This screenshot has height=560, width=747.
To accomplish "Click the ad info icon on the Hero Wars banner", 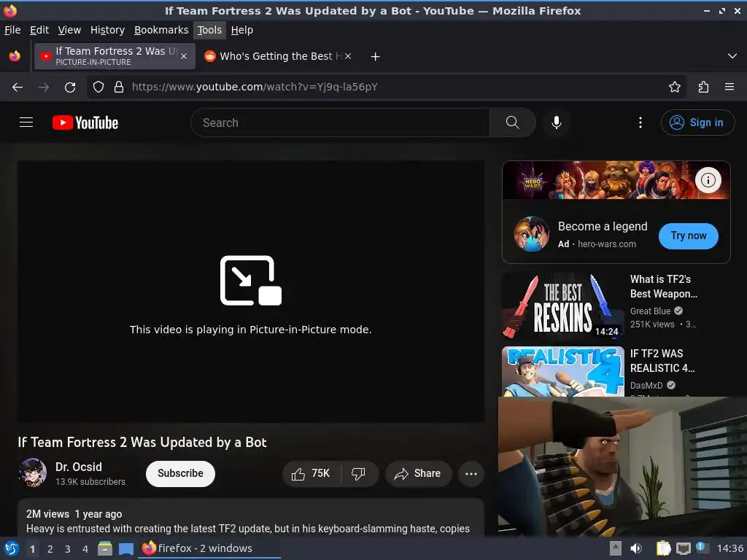I will (x=708, y=180).
